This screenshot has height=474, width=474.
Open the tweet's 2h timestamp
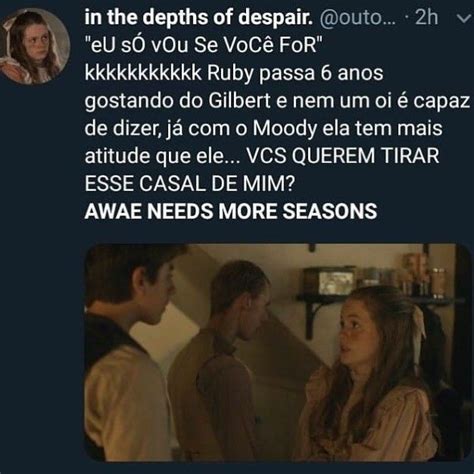pyautogui.click(x=427, y=18)
